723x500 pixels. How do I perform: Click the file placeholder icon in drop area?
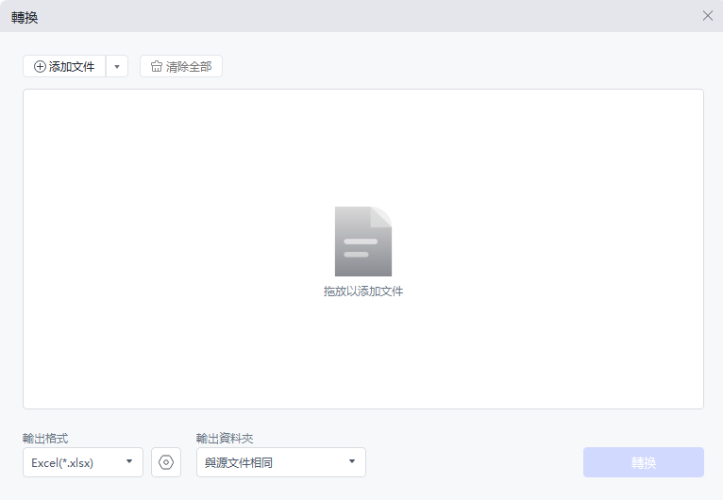point(363,241)
